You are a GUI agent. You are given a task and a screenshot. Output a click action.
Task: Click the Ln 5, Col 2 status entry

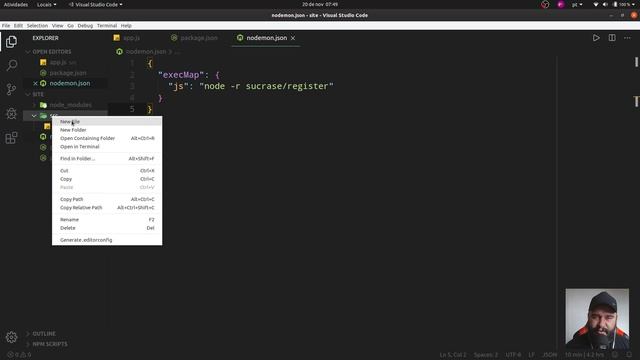(x=453, y=355)
